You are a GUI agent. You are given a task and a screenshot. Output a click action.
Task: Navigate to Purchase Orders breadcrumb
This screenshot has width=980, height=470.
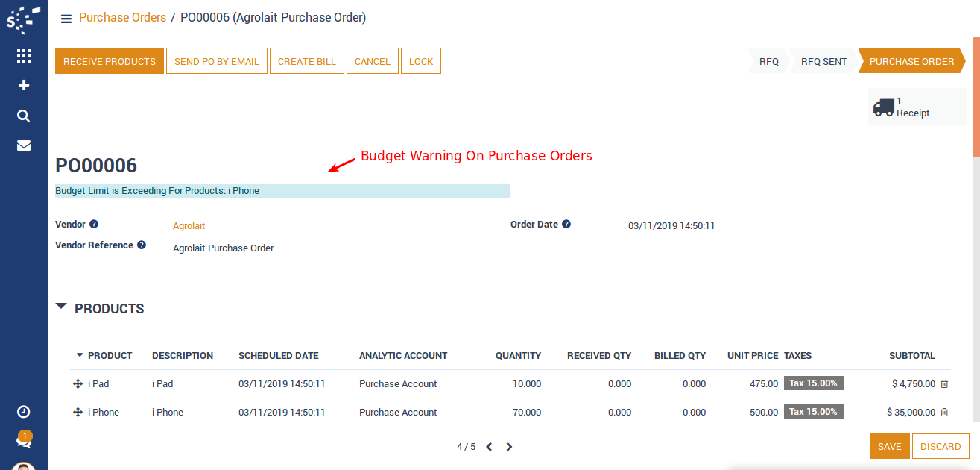[x=122, y=17]
